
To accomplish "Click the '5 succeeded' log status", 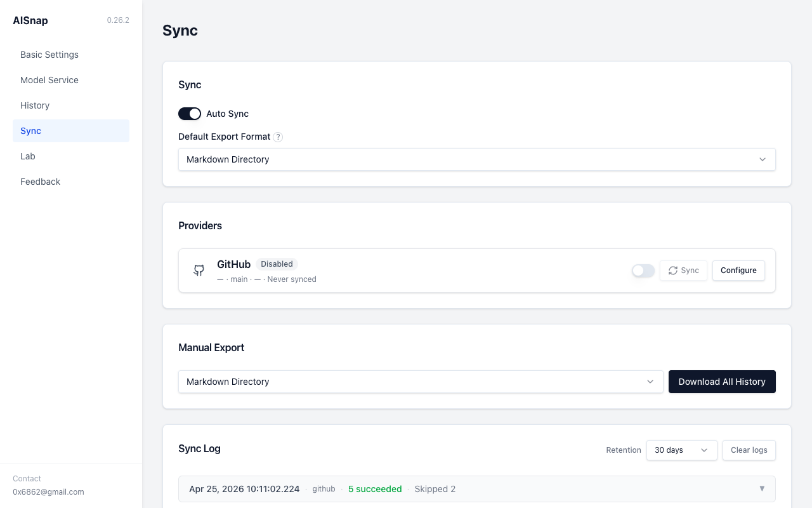I will point(375,489).
